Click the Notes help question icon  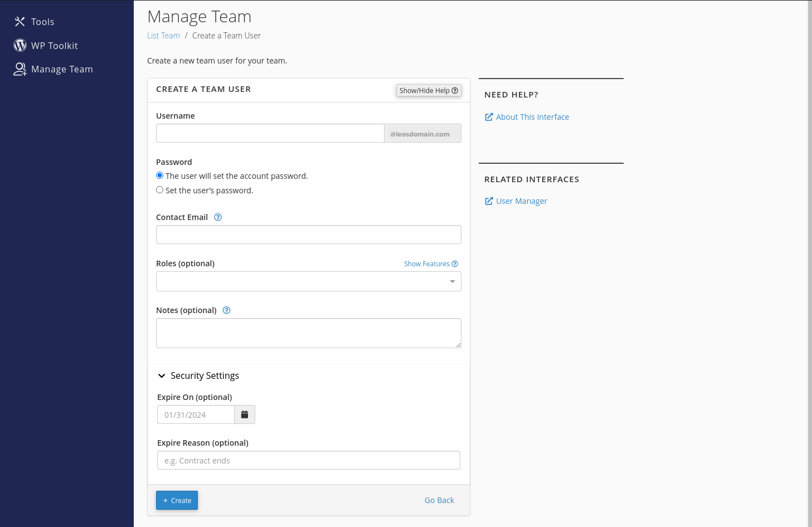point(226,310)
